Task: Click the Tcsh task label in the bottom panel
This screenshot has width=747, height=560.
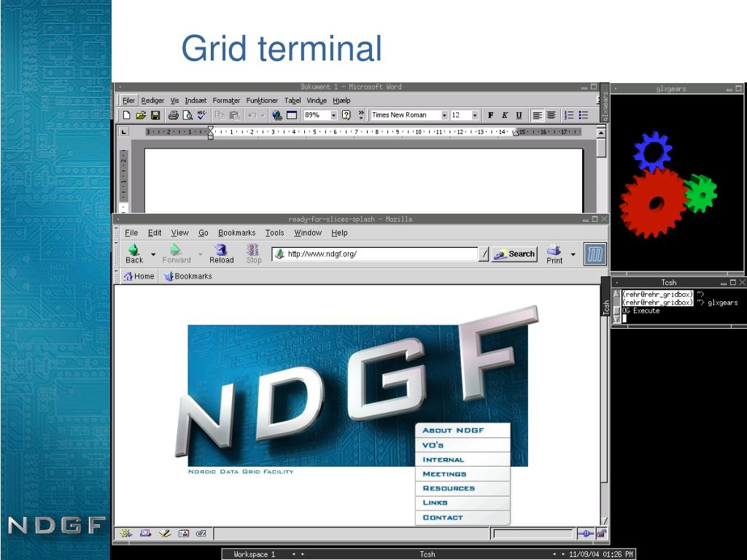Action: pyautogui.click(x=427, y=554)
